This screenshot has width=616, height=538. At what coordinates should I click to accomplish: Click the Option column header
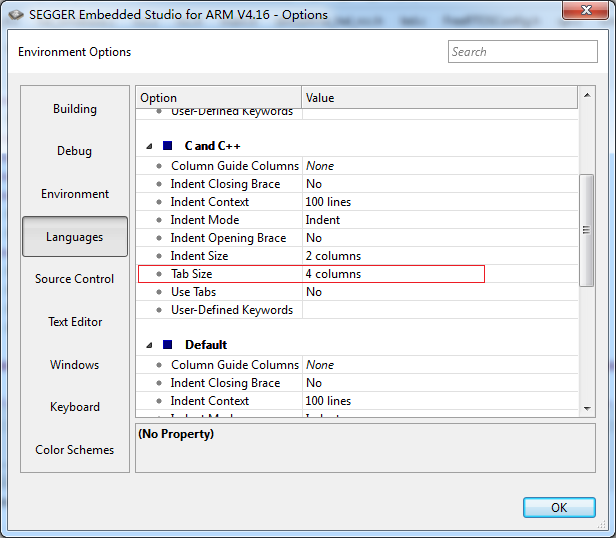[x=219, y=97]
